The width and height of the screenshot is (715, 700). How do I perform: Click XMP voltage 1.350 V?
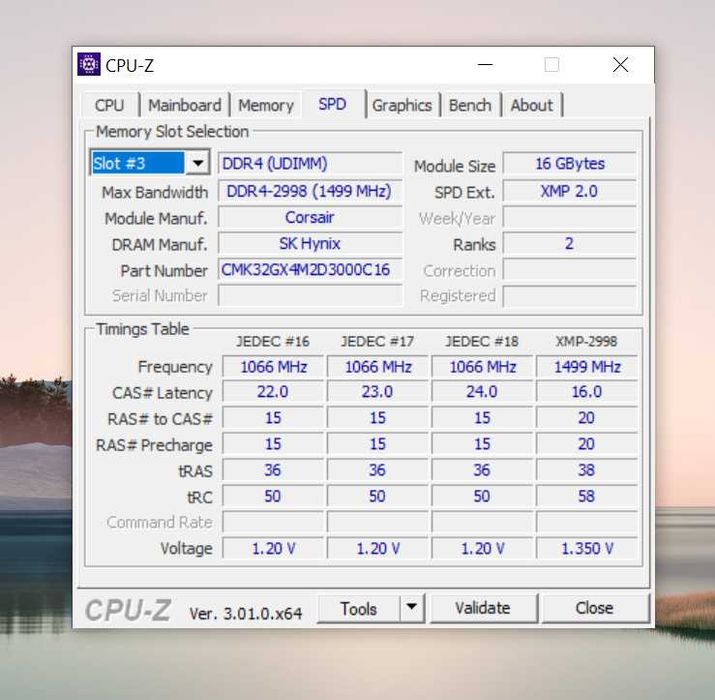point(587,548)
